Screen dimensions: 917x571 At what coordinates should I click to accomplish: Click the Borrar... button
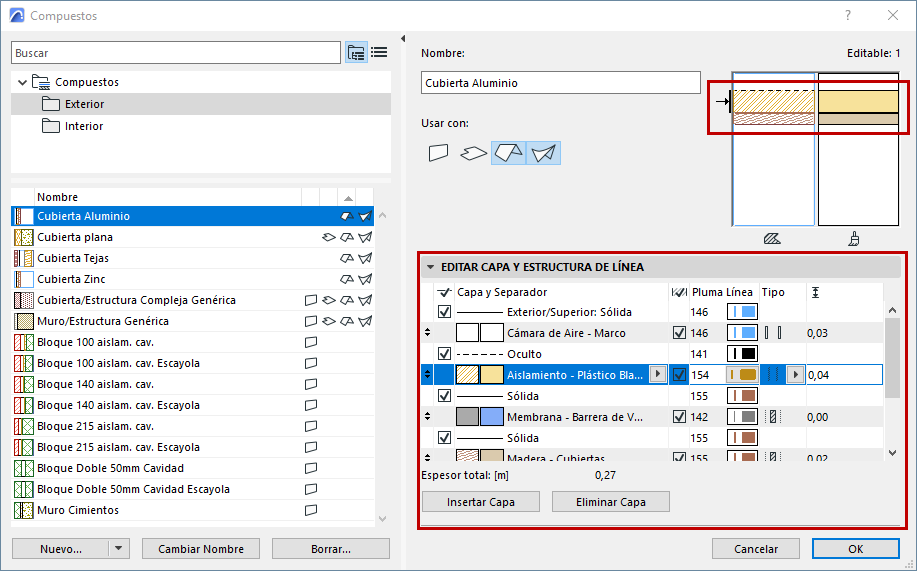tap(331, 549)
